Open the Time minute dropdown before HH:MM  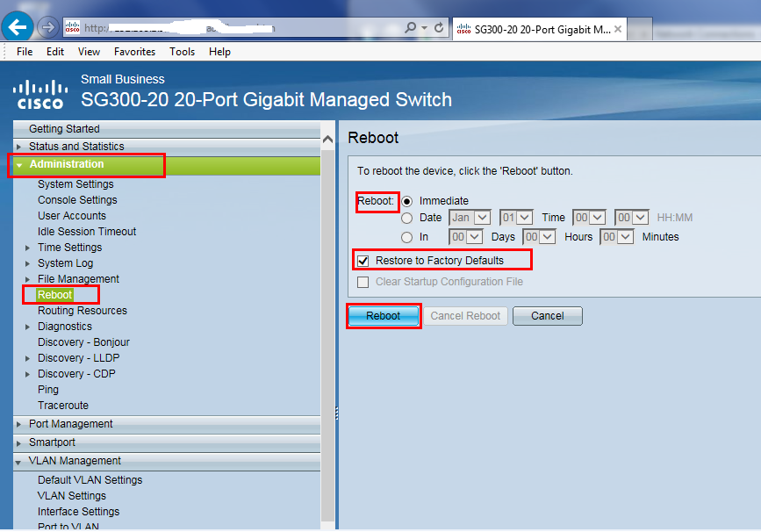click(631, 218)
